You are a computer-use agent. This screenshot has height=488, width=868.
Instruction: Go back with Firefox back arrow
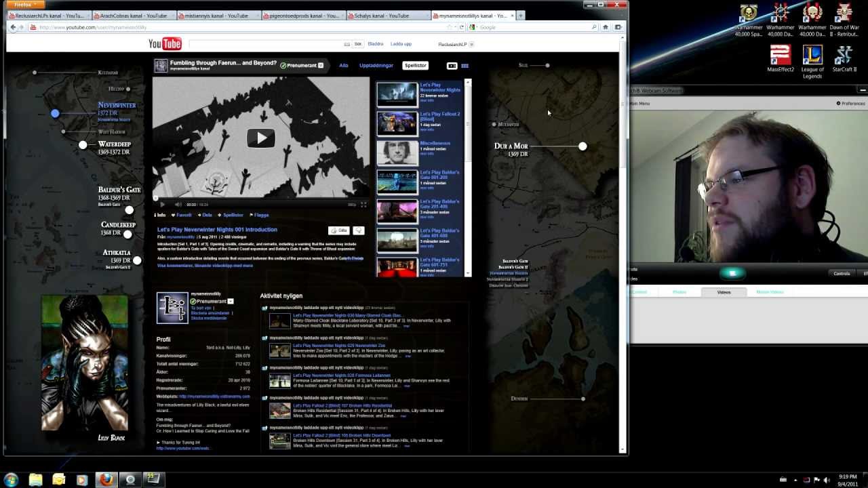[x=13, y=27]
